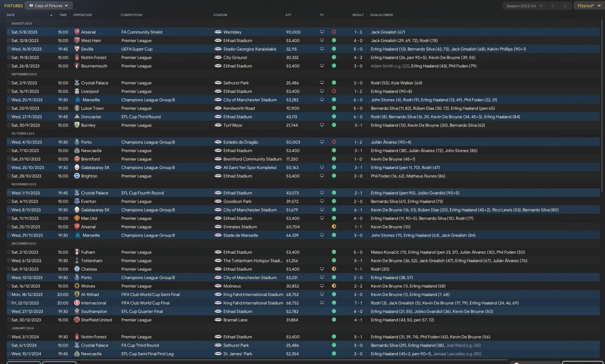Click the Al-Ittihad club badge
The width and height of the screenshot is (605, 364).
click(x=77, y=295)
